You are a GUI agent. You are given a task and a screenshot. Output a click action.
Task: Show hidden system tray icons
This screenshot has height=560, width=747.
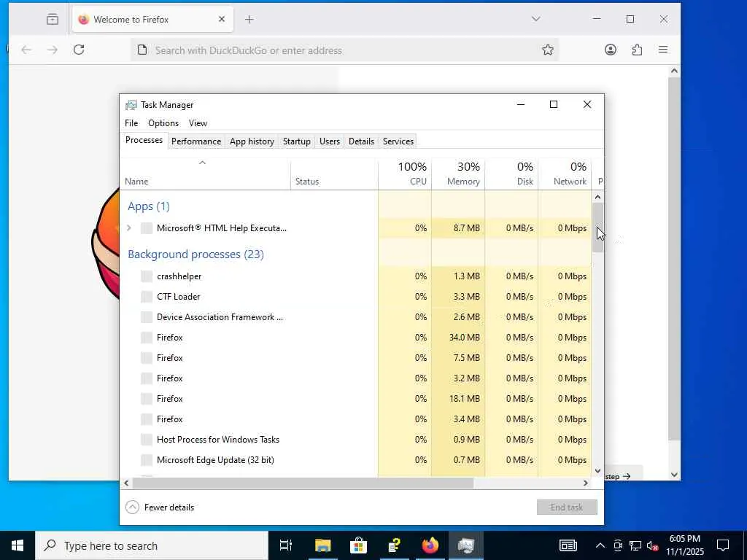coord(600,545)
